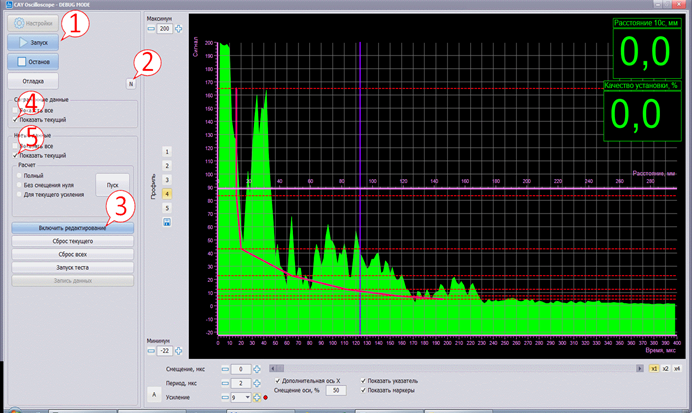Disable Показать указатель checkbox
Screen dimensions: 692x413
pos(362,381)
